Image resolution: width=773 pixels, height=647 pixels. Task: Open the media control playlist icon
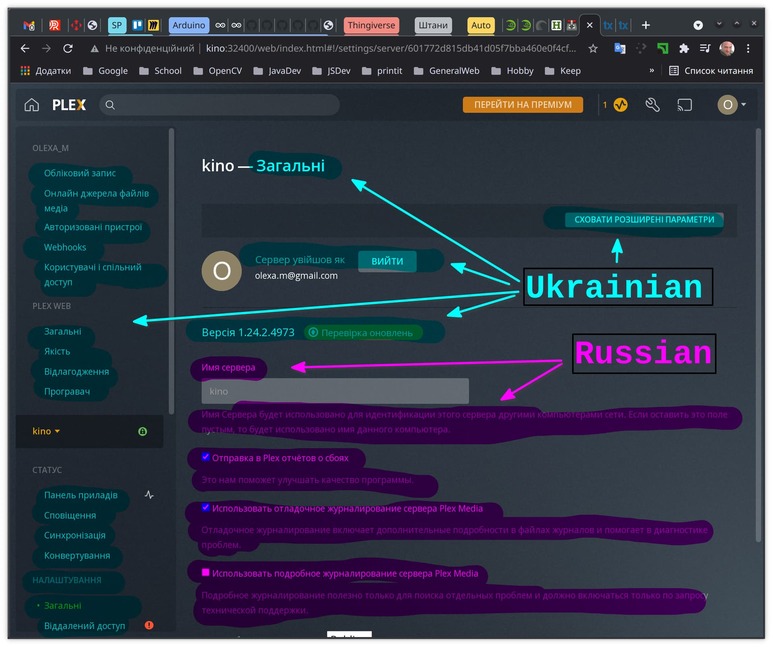(x=705, y=48)
